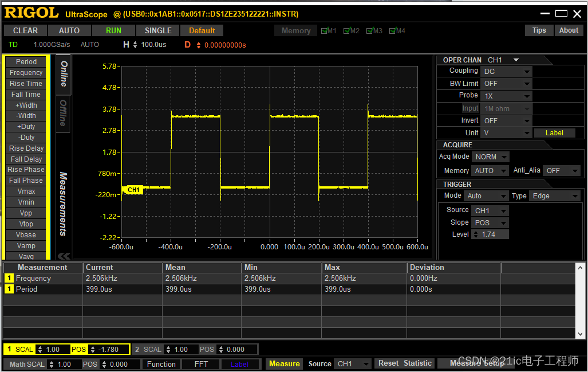Add the Vamp measurement
This screenshot has height=372, width=588.
coord(26,246)
